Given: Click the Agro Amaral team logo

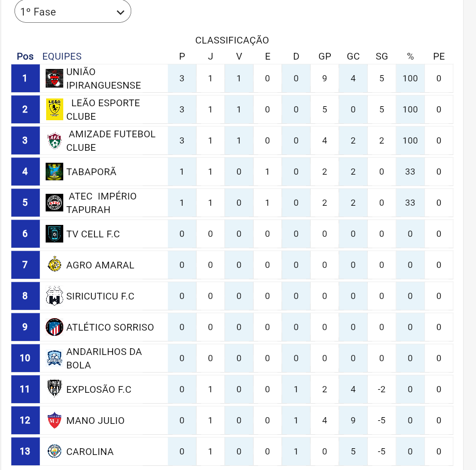Looking at the screenshot, I should (x=54, y=265).
